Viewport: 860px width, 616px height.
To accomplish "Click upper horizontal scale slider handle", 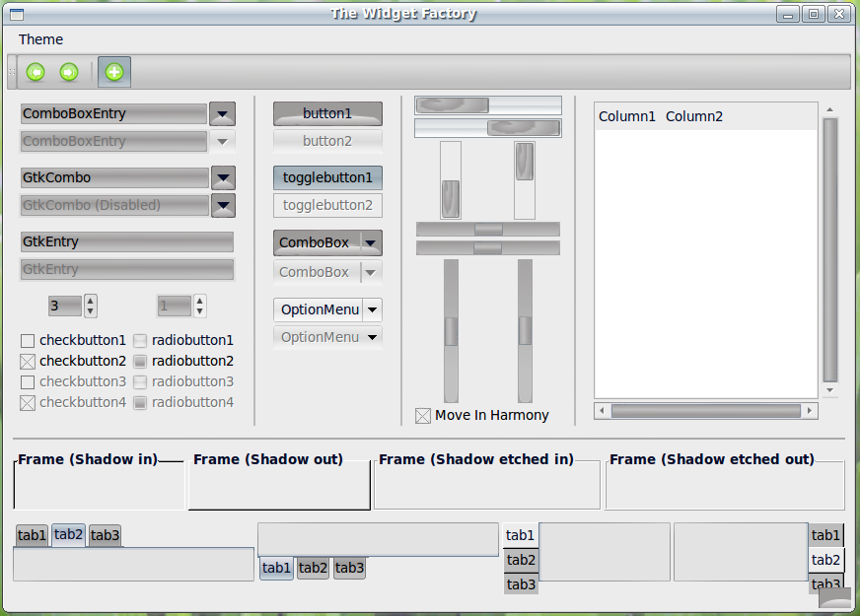I will point(488,229).
